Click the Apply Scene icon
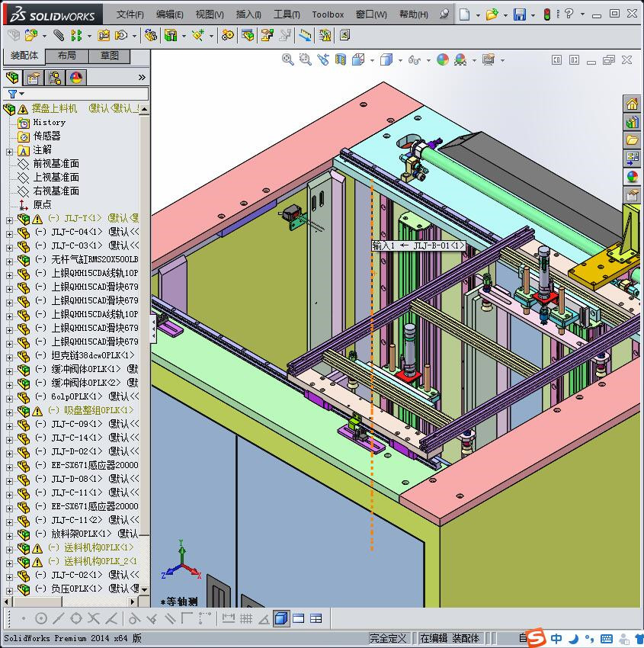This screenshot has width=644, height=648. coord(460,60)
